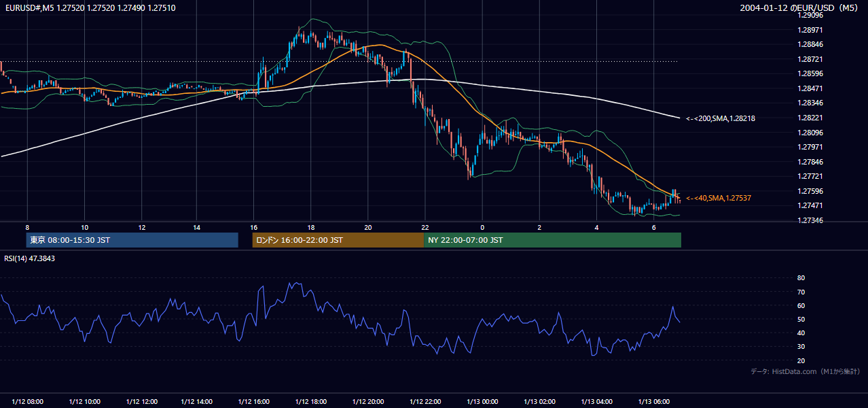868x408 pixels.
Task: Click hour label 16 under price chart
Action: 254,227
